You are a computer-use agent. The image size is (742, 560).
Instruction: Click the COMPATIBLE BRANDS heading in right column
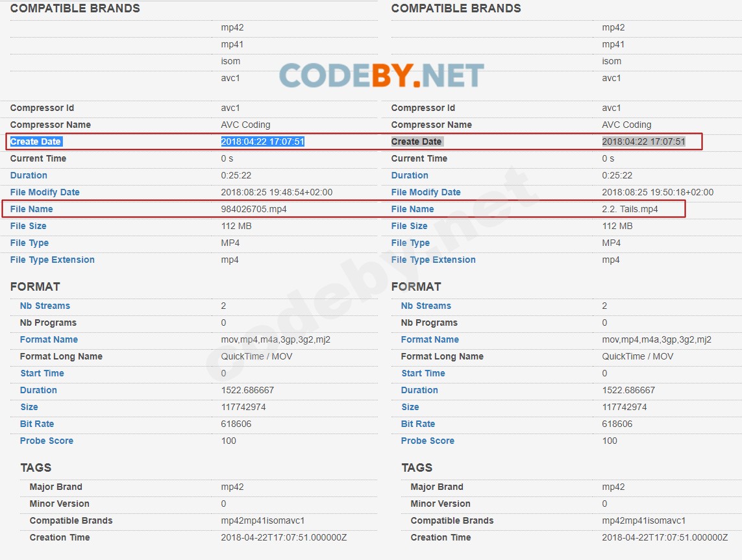point(456,8)
